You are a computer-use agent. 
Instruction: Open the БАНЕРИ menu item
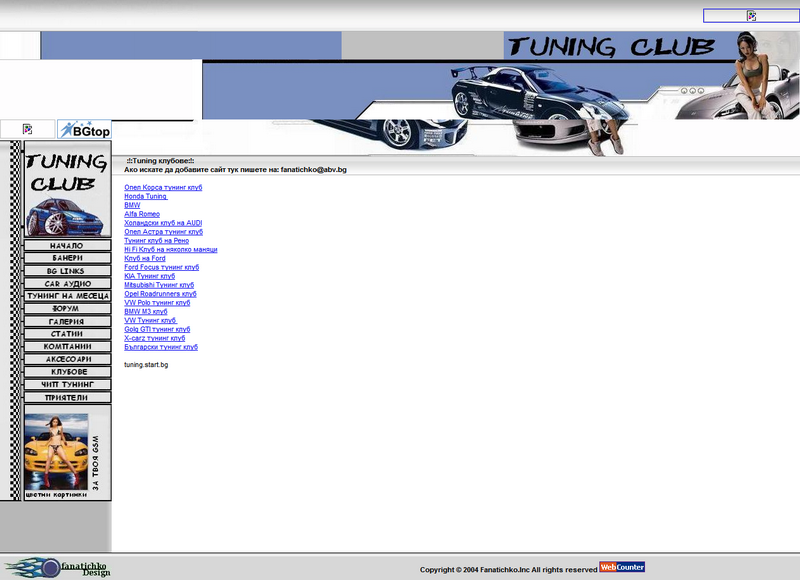coord(67,258)
